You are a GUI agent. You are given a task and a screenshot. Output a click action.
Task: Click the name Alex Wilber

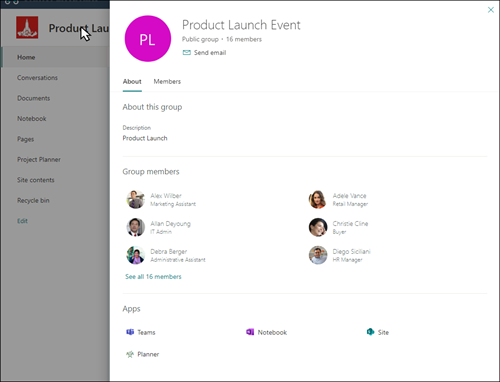tap(166, 196)
